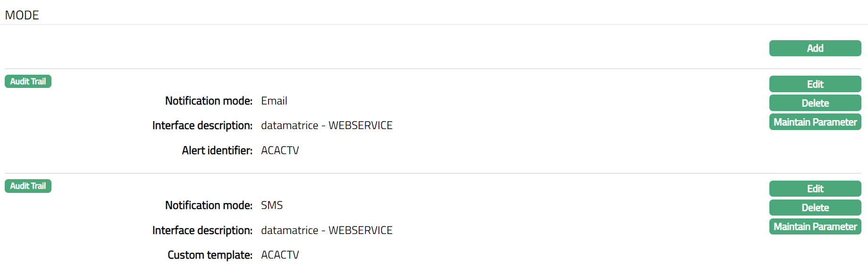Click the SMS entry's datamatrice - WEBSERVICE text
The image size is (868, 269).
click(327, 230)
